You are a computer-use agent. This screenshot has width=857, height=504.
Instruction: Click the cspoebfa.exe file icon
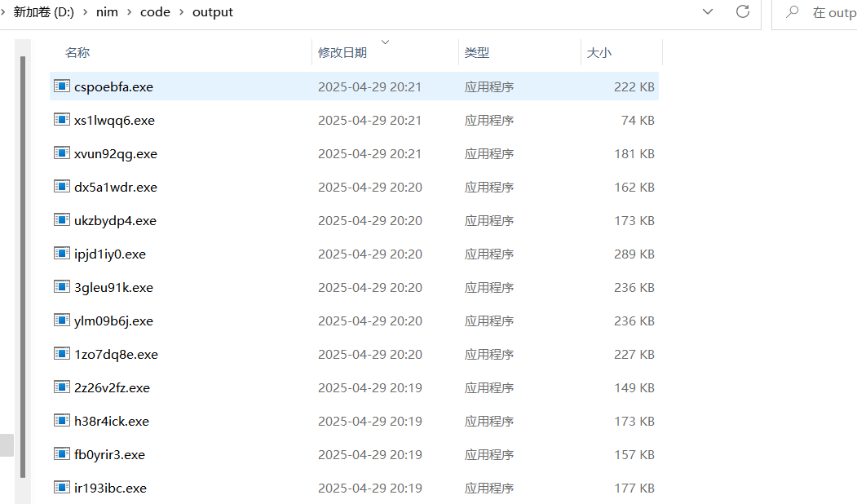coord(61,86)
